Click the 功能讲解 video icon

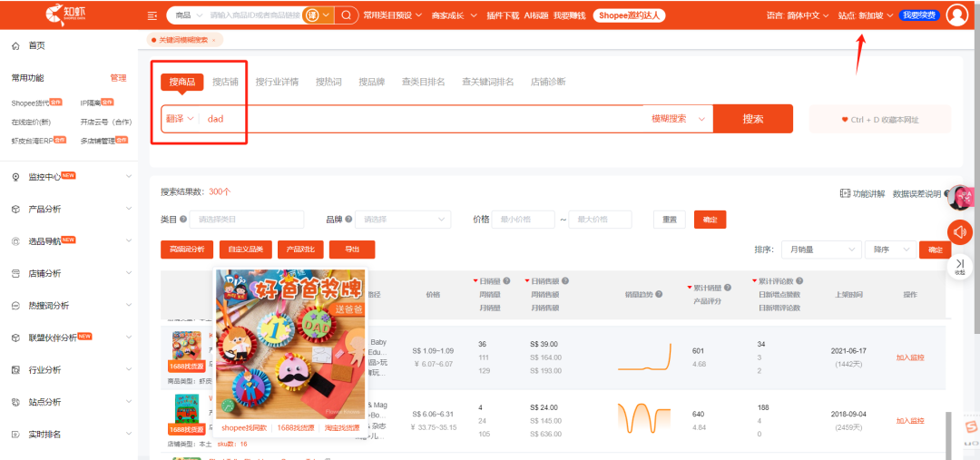pyautogui.click(x=845, y=194)
